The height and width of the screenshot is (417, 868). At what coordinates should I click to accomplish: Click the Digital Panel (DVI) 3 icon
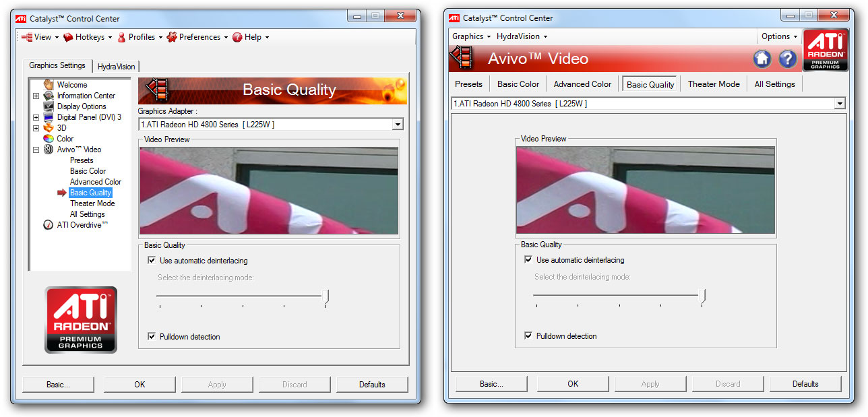click(49, 117)
